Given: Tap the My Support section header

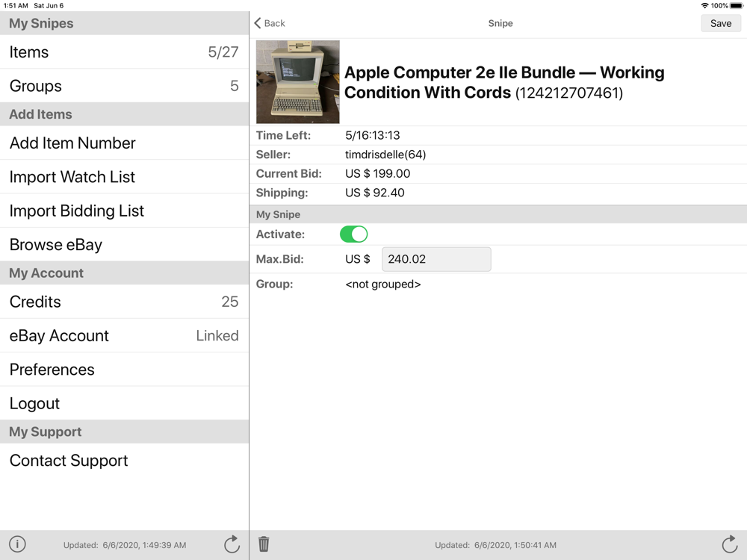Looking at the screenshot, I should pos(124,432).
